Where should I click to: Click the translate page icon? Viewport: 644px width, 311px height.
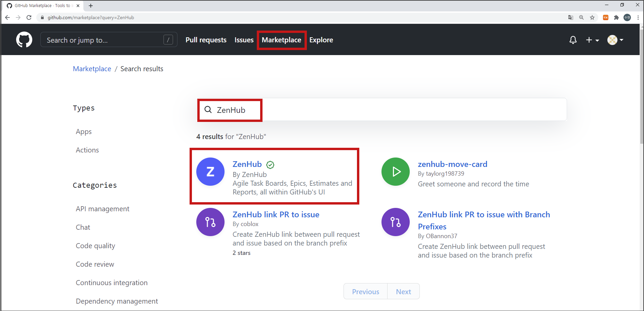(571, 17)
